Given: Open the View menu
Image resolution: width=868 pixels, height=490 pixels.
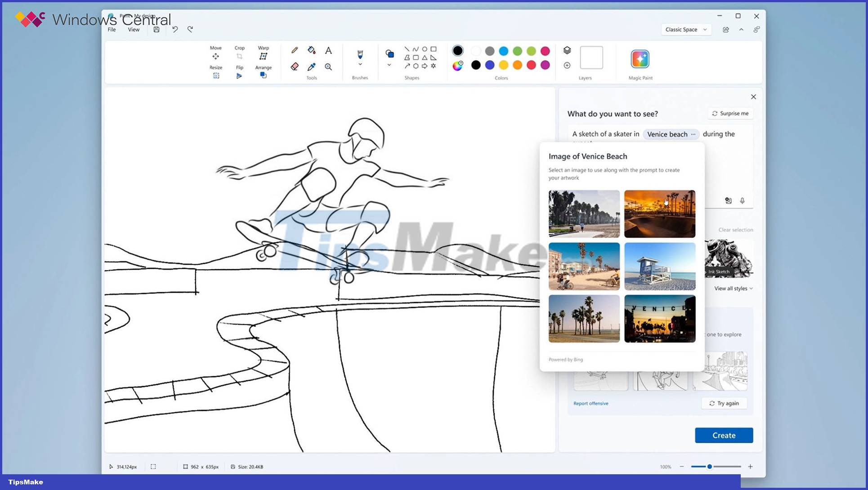Looking at the screenshot, I should click(134, 30).
